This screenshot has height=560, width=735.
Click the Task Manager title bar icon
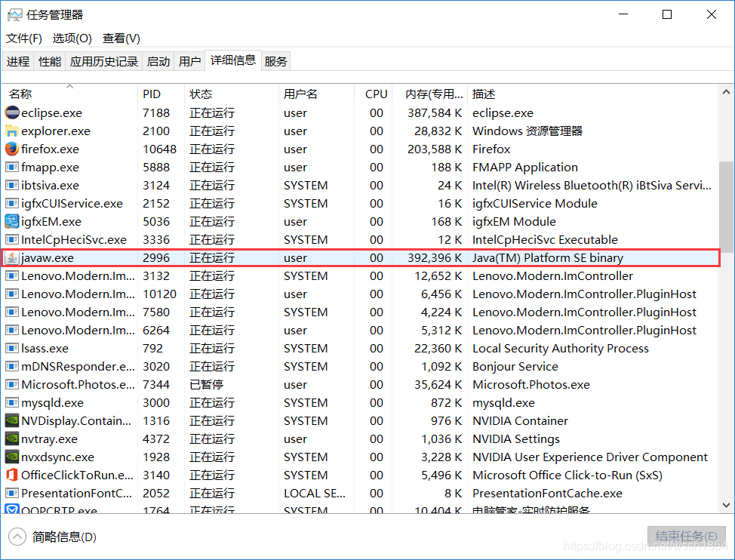pos(14,15)
